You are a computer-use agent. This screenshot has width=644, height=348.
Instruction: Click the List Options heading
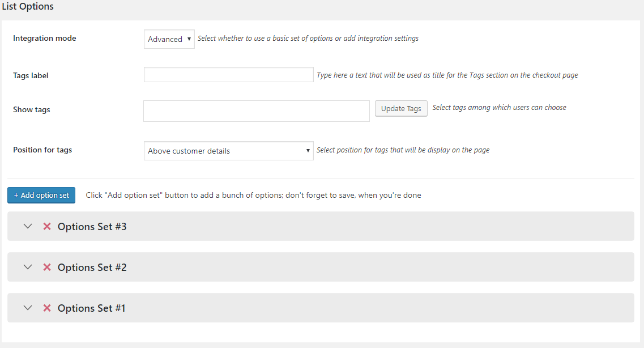tap(28, 7)
